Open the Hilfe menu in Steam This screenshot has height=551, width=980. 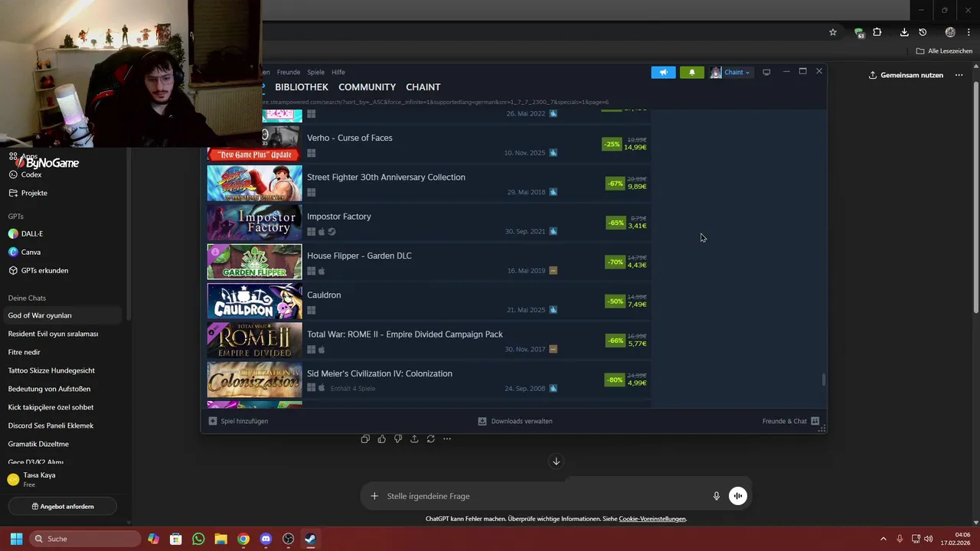338,72
